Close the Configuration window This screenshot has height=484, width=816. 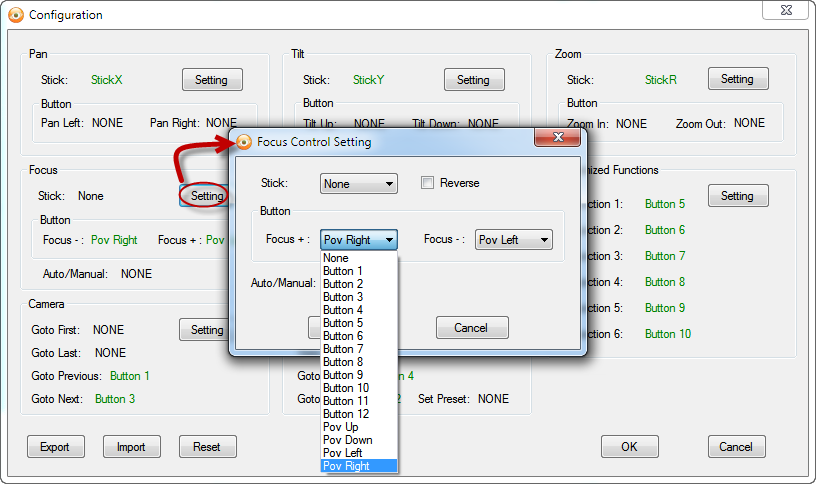(x=786, y=10)
